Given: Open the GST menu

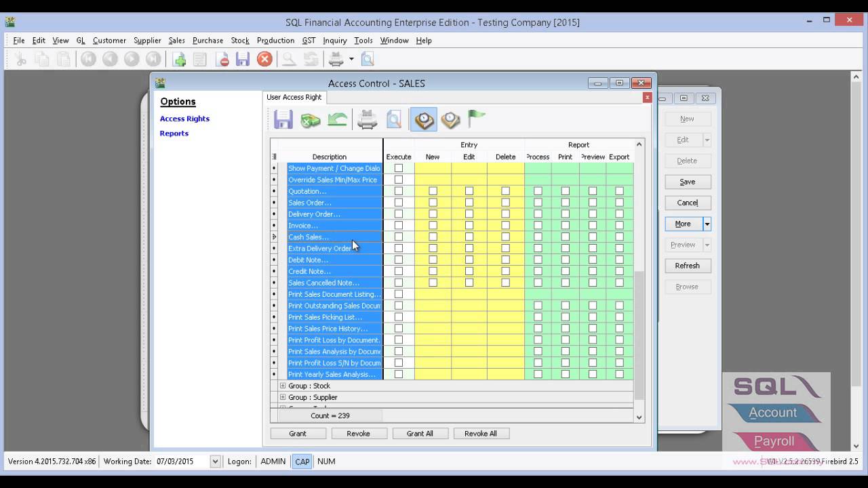Looking at the screenshot, I should 309,41.
